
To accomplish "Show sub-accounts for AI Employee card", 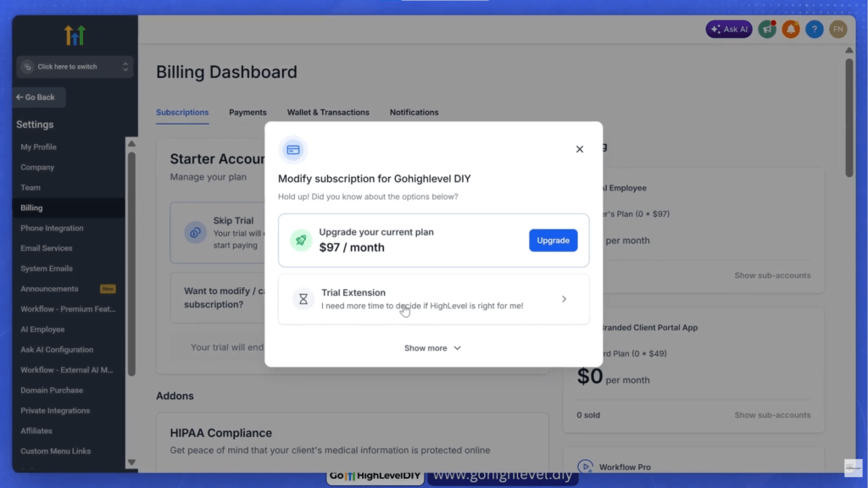I will click(772, 275).
